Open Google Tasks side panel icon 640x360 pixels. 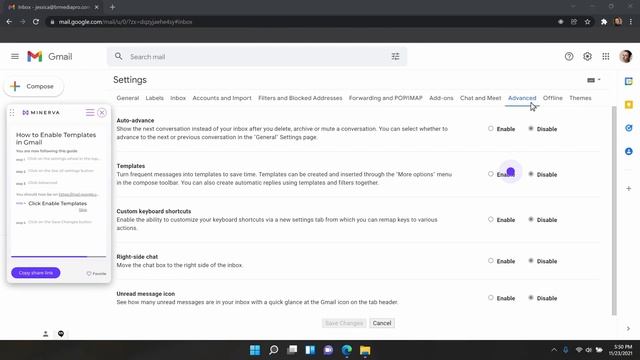pyautogui.click(x=629, y=128)
